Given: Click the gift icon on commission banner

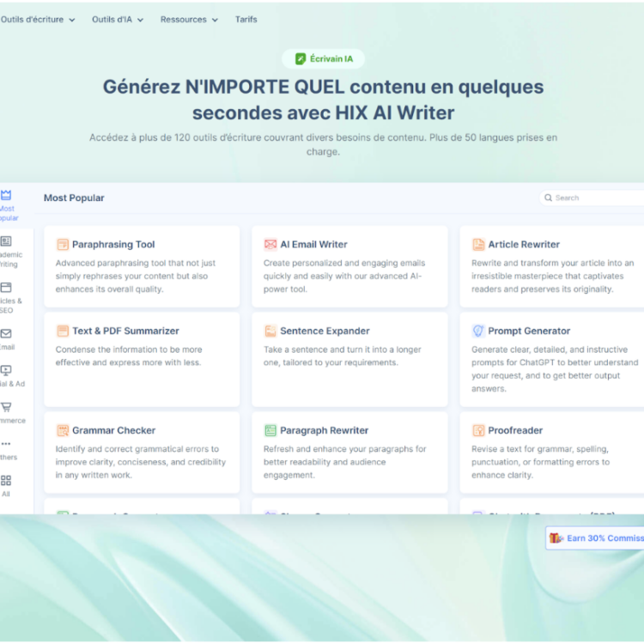Looking at the screenshot, I should pyautogui.click(x=556, y=538).
